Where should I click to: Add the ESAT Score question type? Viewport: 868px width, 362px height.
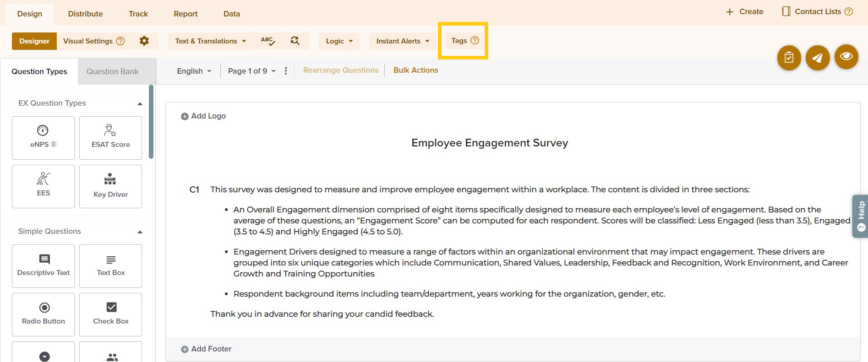[x=110, y=138]
